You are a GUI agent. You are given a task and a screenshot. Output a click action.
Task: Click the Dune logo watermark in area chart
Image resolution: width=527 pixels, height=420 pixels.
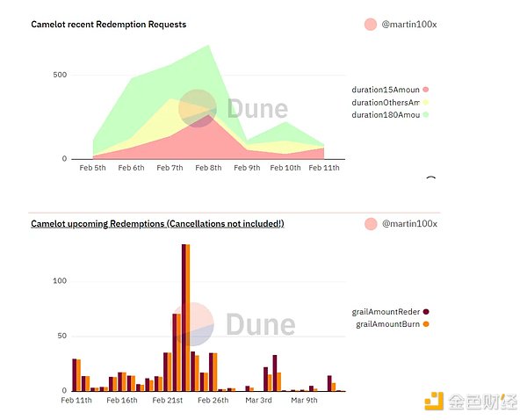pyautogui.click(x=198, y=107)
